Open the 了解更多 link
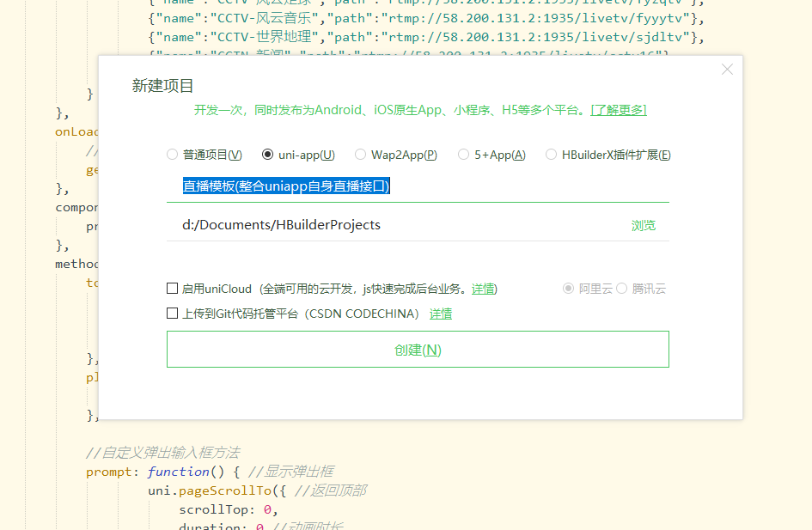The width and height of the screenshot is (812, 530). (618, 110)
